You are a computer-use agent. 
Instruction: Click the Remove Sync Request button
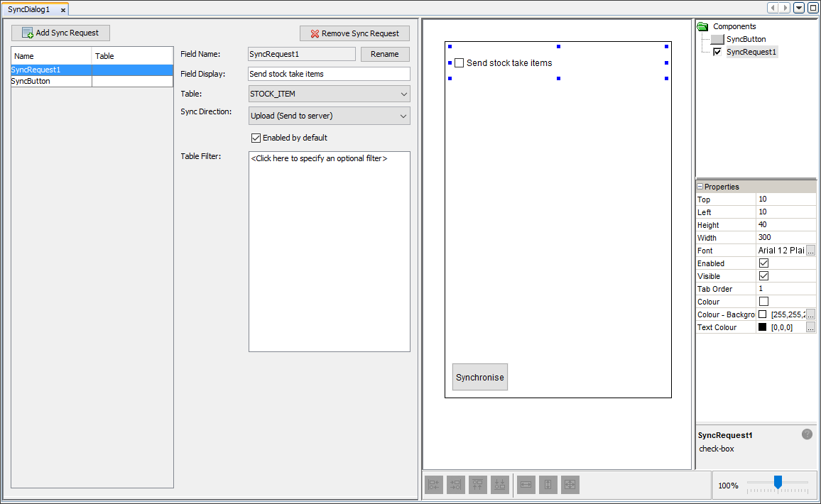point(354,33)
